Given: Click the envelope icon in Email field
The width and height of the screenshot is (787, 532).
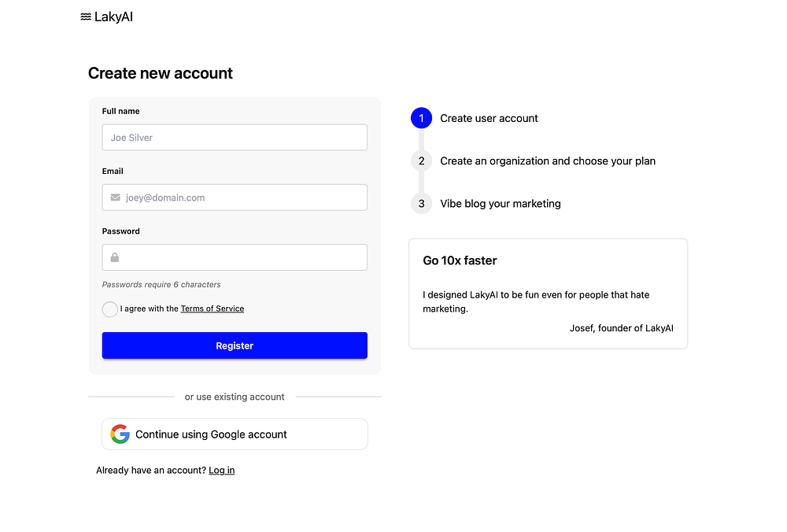Looking at the screenshot, I should pyautogui.click(x=116, y=198).
